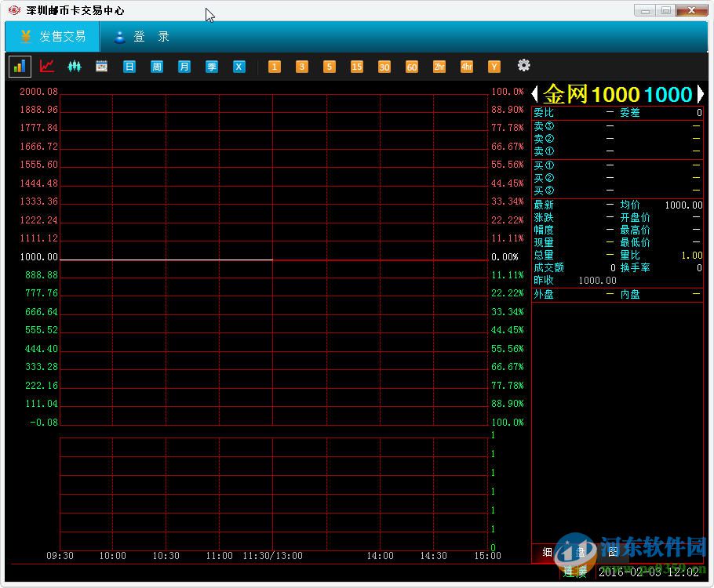Select the 1-minute interval button
Image resolution: width=714 pixels, height=588 pixels.
(274, 67)
